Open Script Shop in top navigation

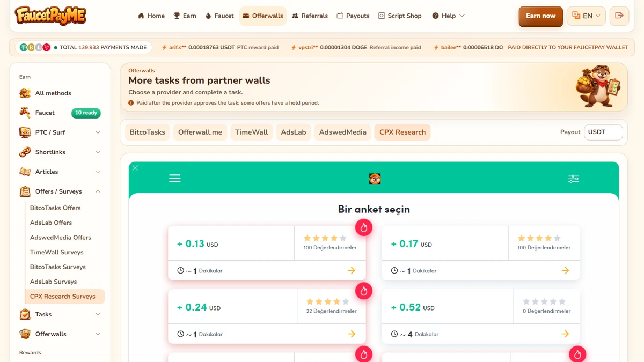pos(400,16)
